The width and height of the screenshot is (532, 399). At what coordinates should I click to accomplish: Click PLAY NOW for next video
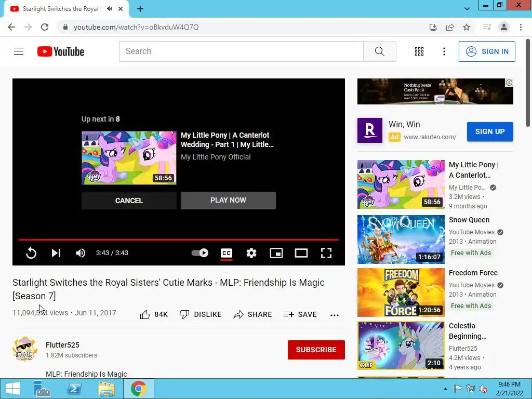tap(228, 201)
